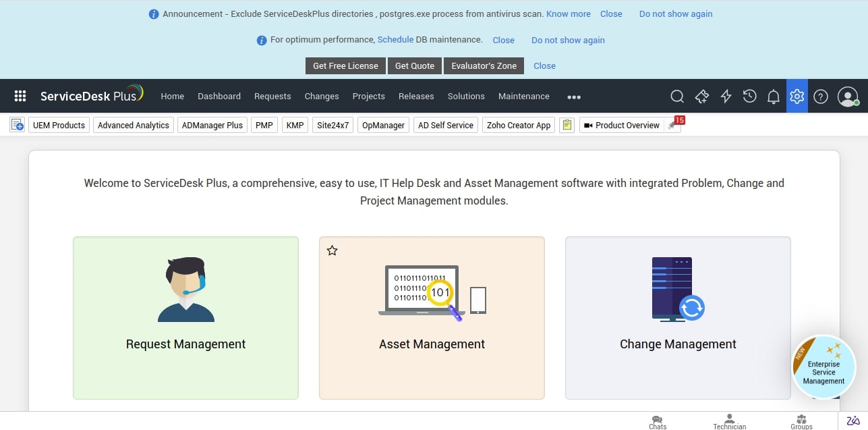Screen dimensions: 868x430
Task: Open the Maintenance tab
Action: coord(524,96)
